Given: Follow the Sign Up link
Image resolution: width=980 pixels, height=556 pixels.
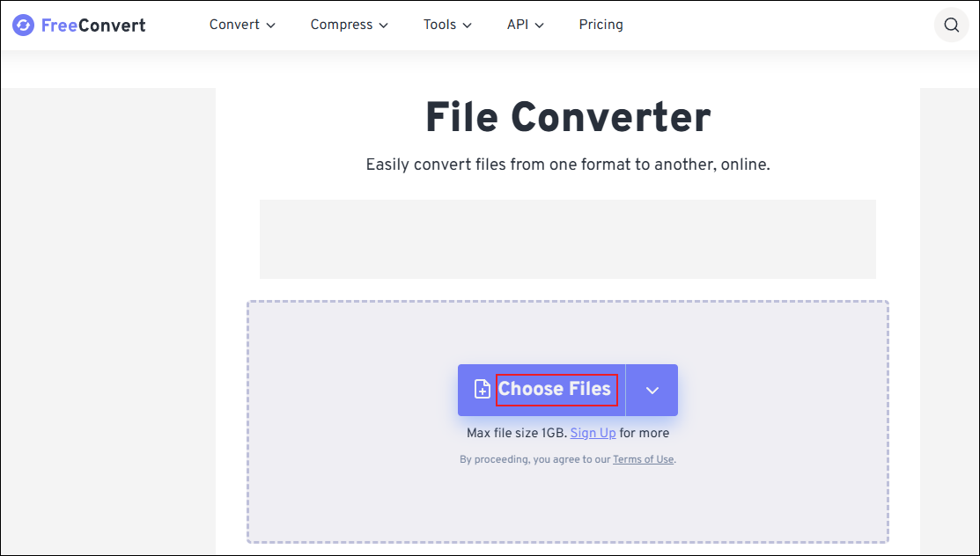Looking at the screenshot, I should tap(593, 433).
